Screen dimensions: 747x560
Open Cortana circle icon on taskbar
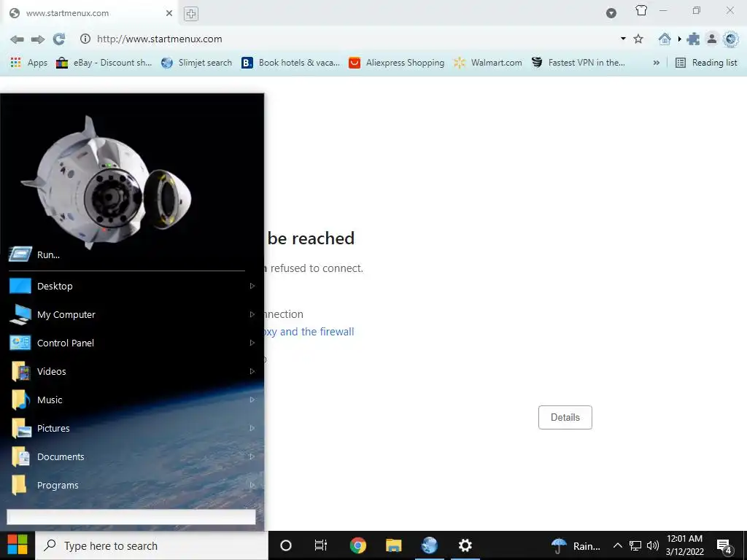pos(285,545)
